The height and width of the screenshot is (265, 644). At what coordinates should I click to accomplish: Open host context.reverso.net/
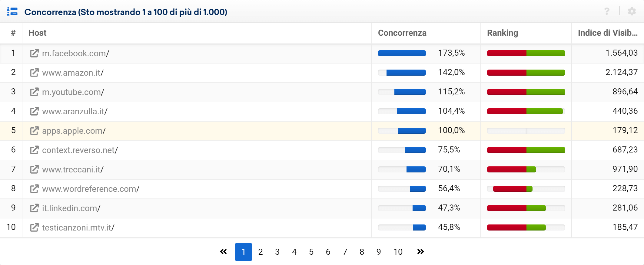point(80,150)
